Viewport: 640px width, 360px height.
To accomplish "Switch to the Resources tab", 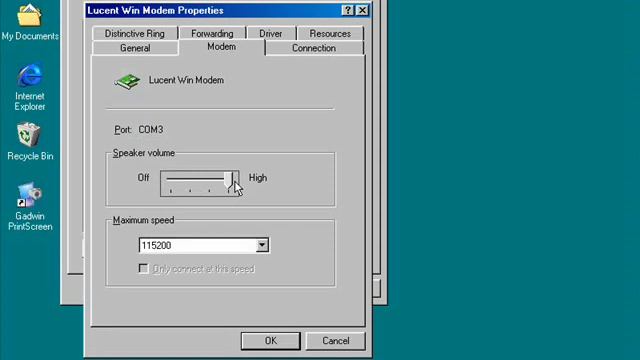I will click(x=330, y=33).
